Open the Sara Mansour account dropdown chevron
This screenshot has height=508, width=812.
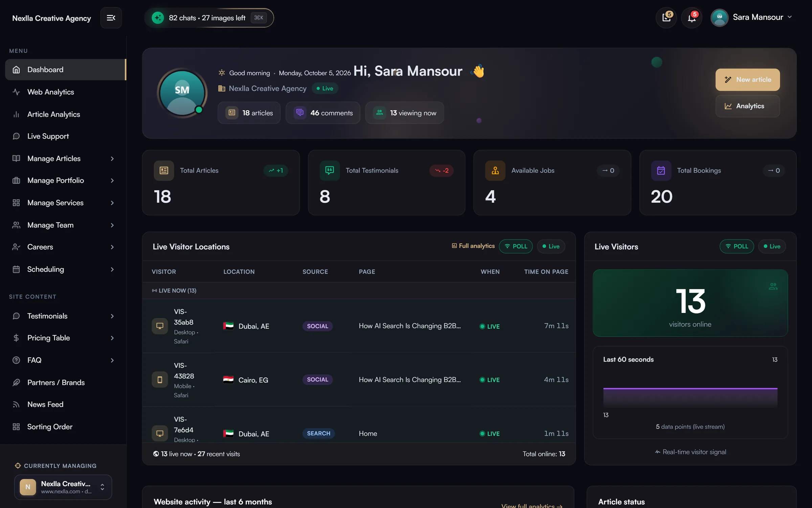[x=790, y=17]
